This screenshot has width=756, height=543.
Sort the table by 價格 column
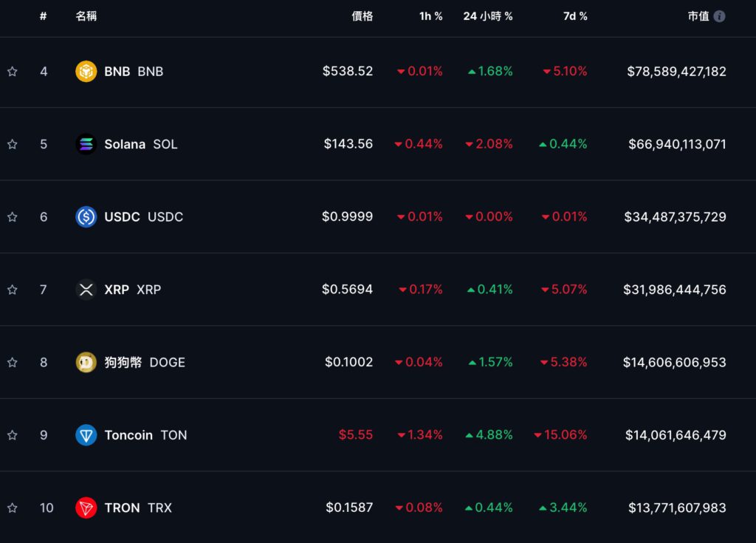pyautogui.click(x=362, y=16)
